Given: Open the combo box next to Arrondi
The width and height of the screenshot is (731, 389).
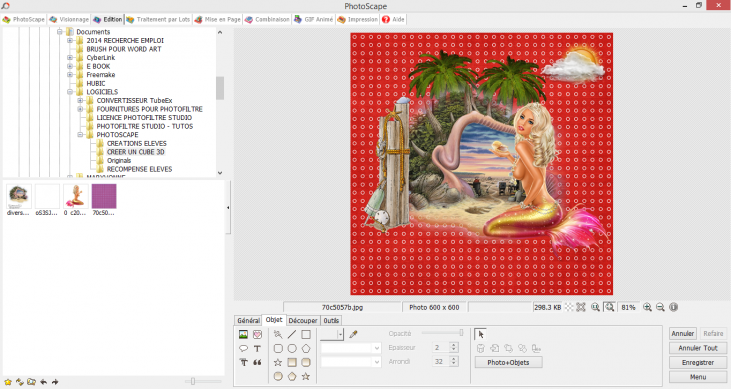Looking at the screenshot, I should (x=351, y=362).
